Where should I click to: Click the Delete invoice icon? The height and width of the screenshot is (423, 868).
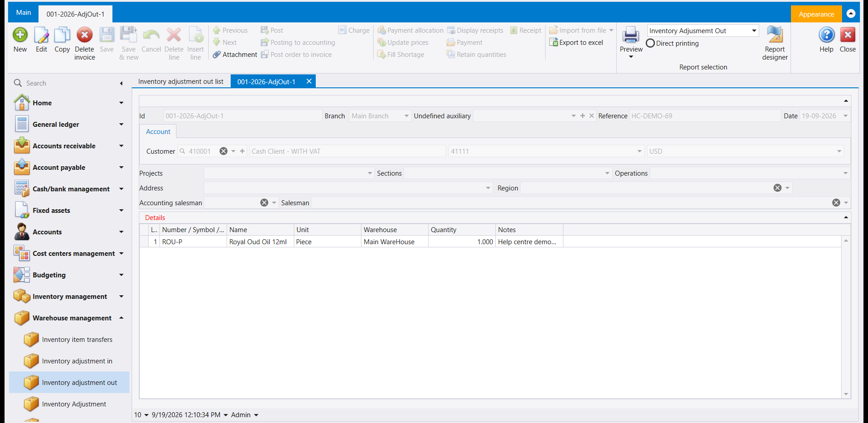84,35
